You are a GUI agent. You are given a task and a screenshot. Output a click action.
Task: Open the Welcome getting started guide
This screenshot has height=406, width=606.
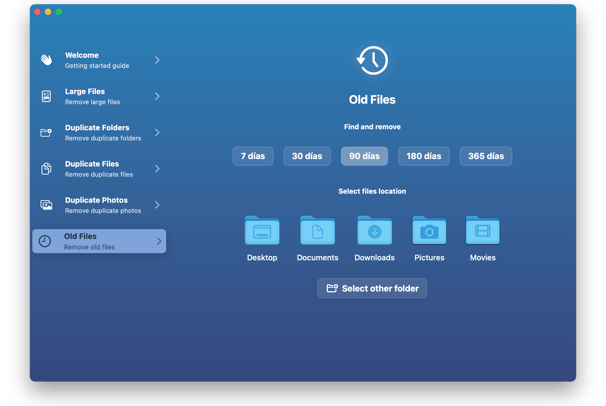point(99,60)
